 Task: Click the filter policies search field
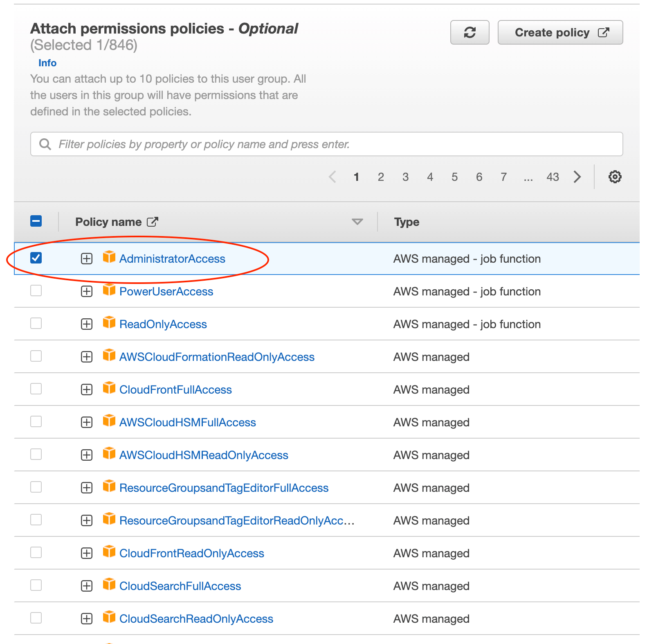(x=326, y=144)
